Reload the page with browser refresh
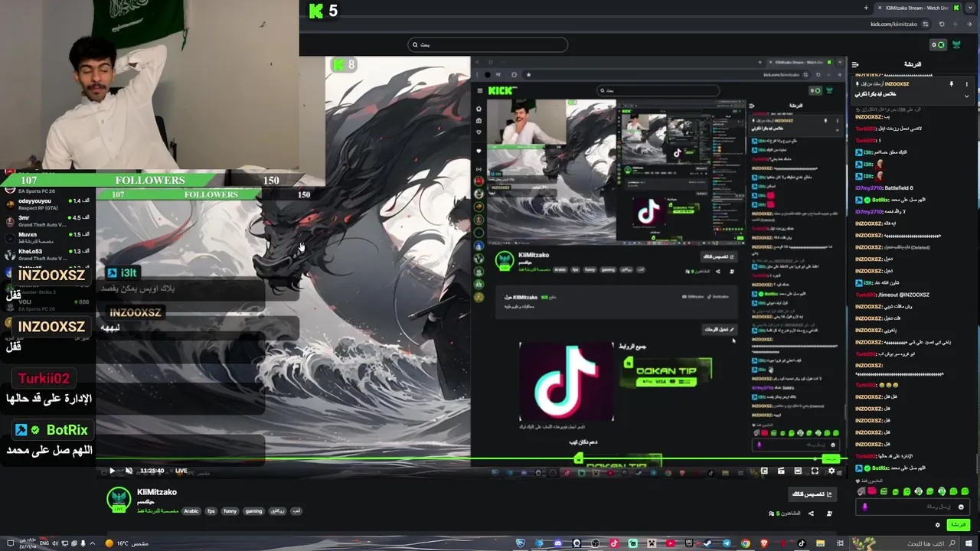Image resolution: width=980 pixels, height=551 pixels. coord(942,24)
